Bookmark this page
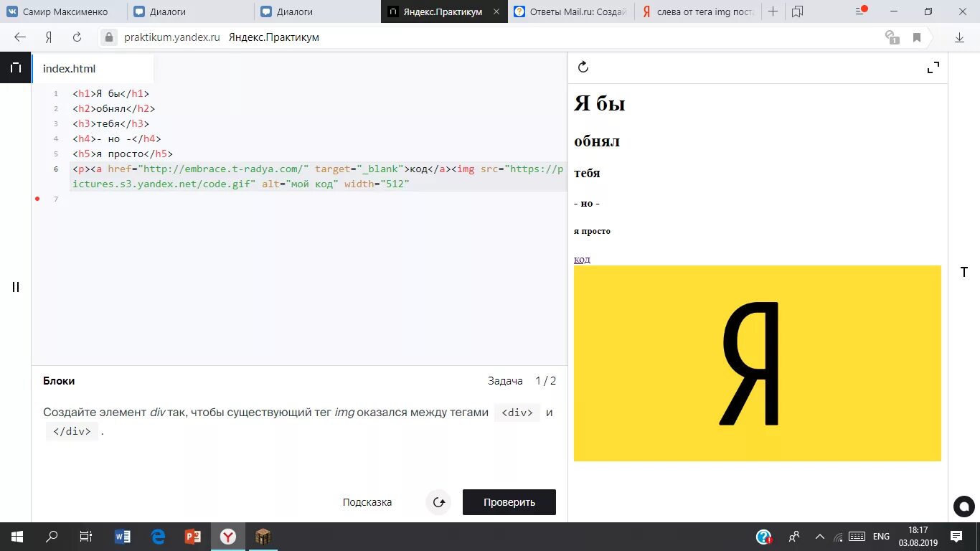980x551 pixels. [x=917, y=37]
